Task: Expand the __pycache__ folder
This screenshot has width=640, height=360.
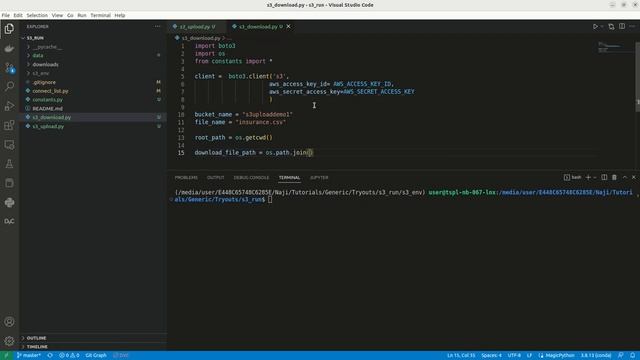Action: pos(93,47)
